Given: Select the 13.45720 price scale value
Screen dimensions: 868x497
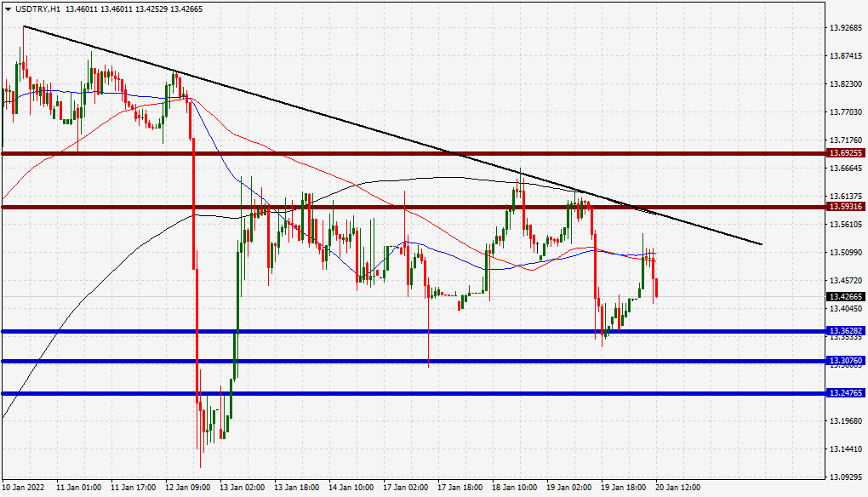Looking at the screenshot, I should tap(845, 281).
